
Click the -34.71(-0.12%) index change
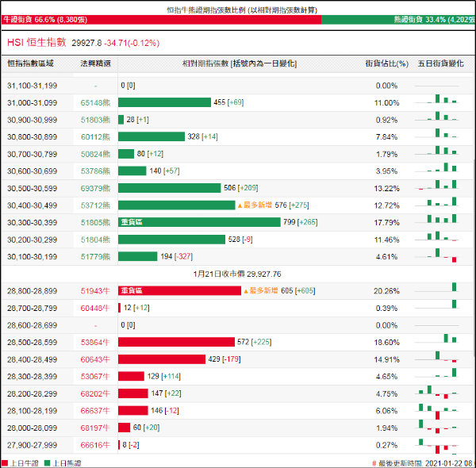coord(132,43)
